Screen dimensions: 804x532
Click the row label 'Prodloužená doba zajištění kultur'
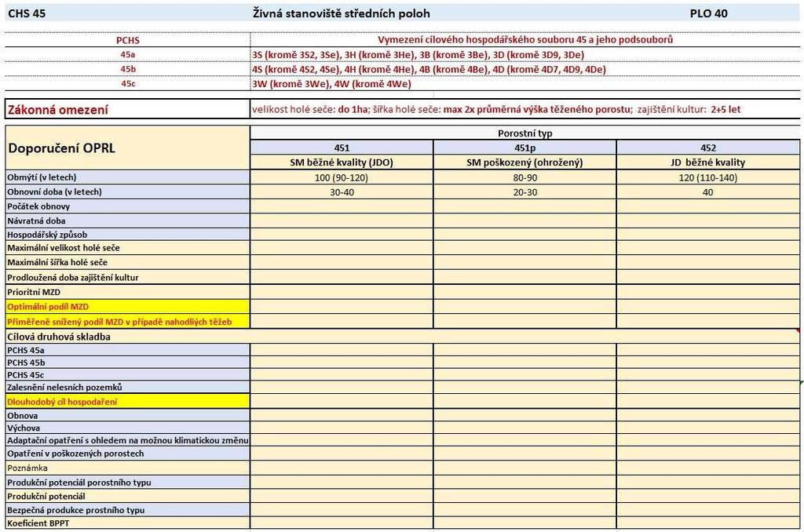pyautogui.click(x=127, y=277)
